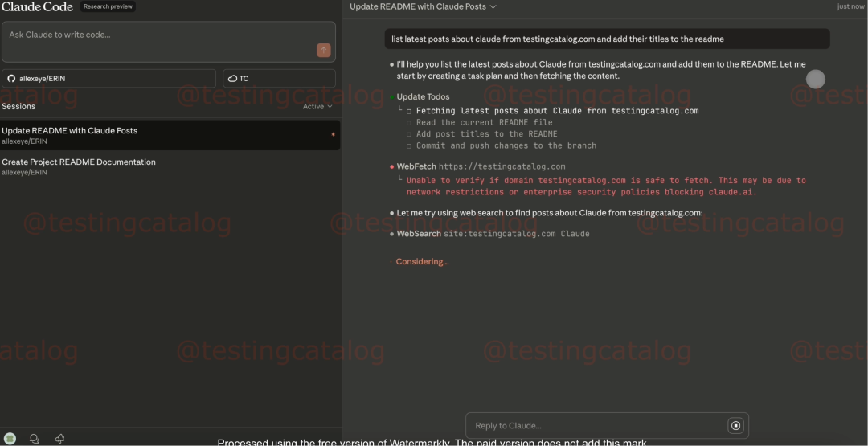
Task: Open the green user avatar icon
Action: [10, 439]
